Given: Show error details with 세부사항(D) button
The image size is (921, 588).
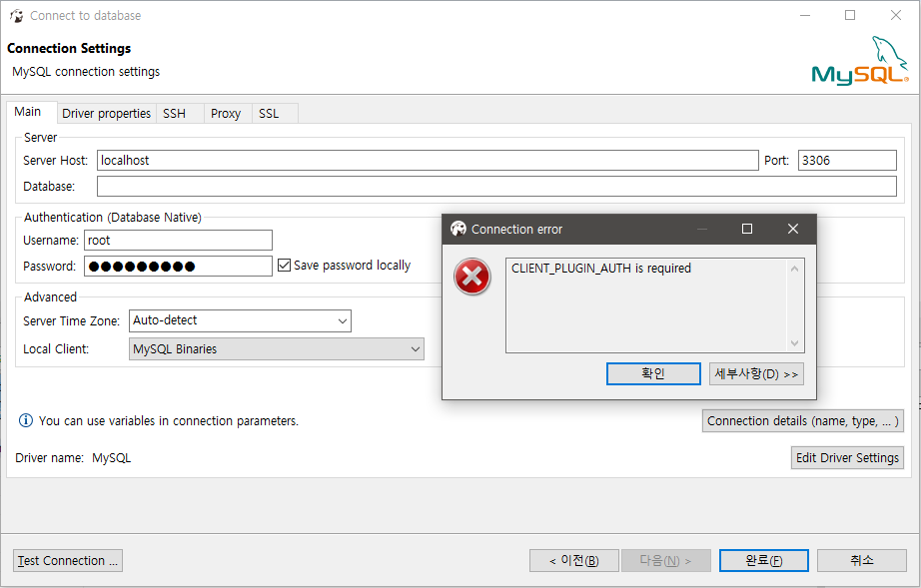Looking at the screenshot, I should coord(756,373).
